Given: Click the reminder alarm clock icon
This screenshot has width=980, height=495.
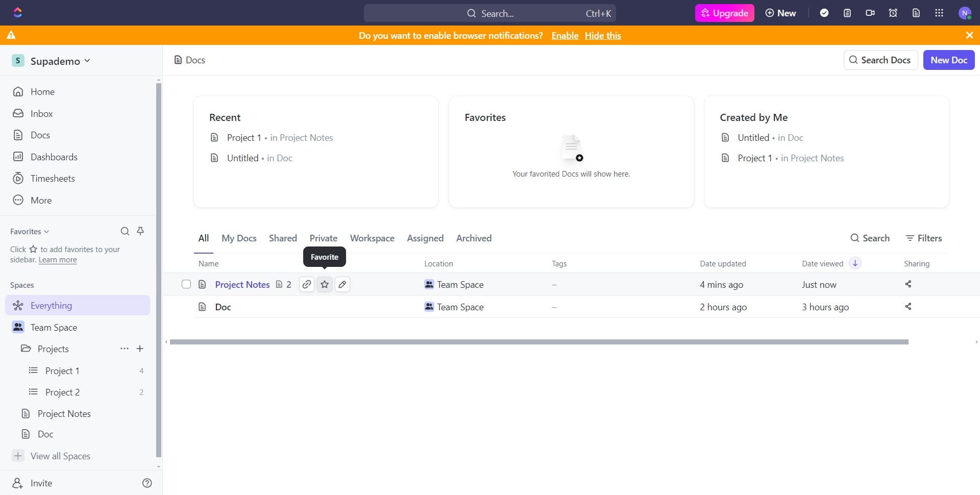Looking at the screenshot, I should click(x=893, y=13).
